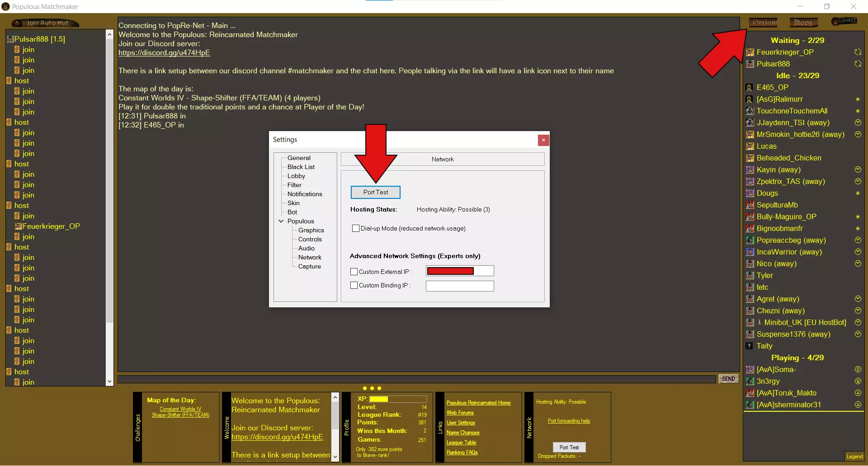Open the Skin settings page
Viewport: 868px width, 466px height.
293,203
